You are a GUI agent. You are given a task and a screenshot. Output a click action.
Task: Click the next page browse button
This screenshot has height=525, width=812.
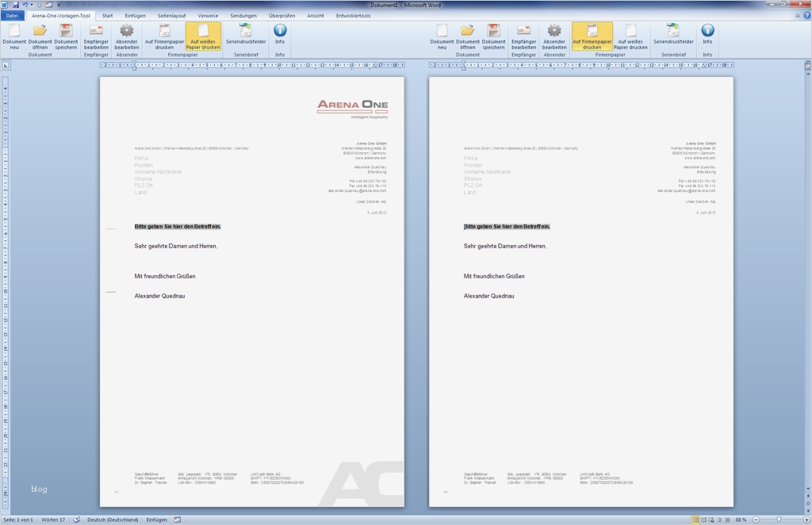point(807,510)
